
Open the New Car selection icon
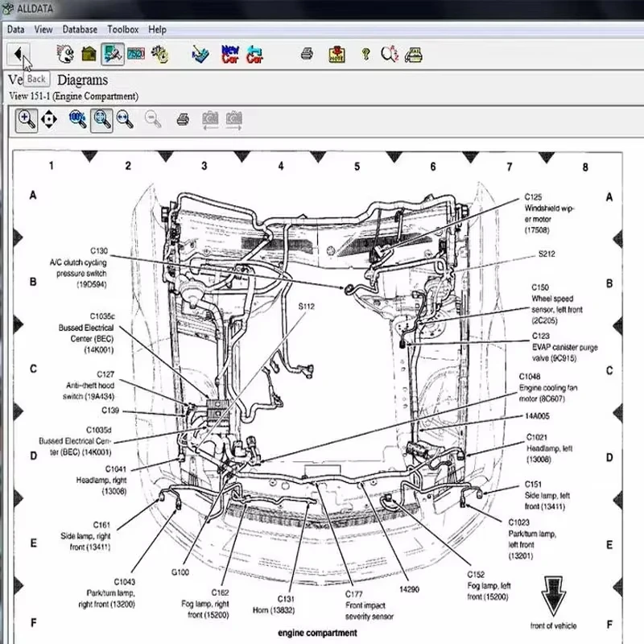[230, 53]
